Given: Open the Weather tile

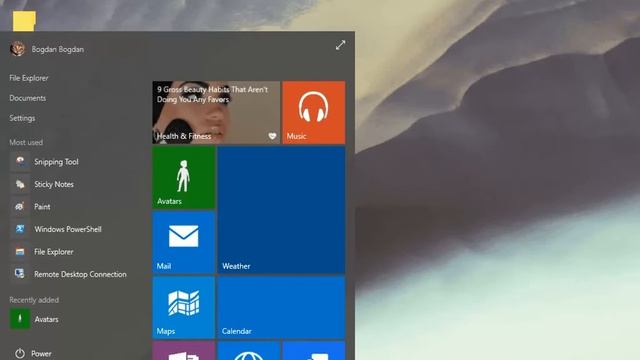Looking at the screenshot, I should tap(281, 210).
